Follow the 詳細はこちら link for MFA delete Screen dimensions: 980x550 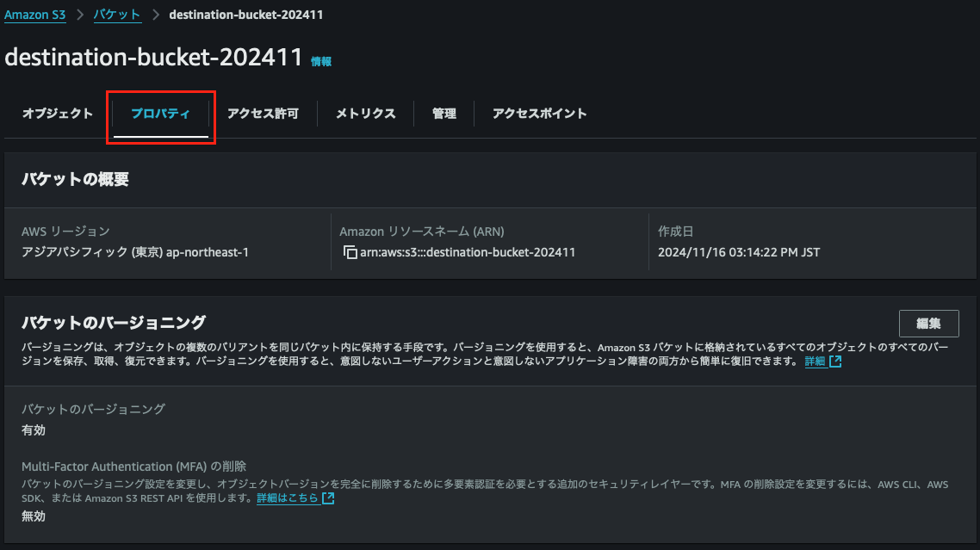coord(288,498)
